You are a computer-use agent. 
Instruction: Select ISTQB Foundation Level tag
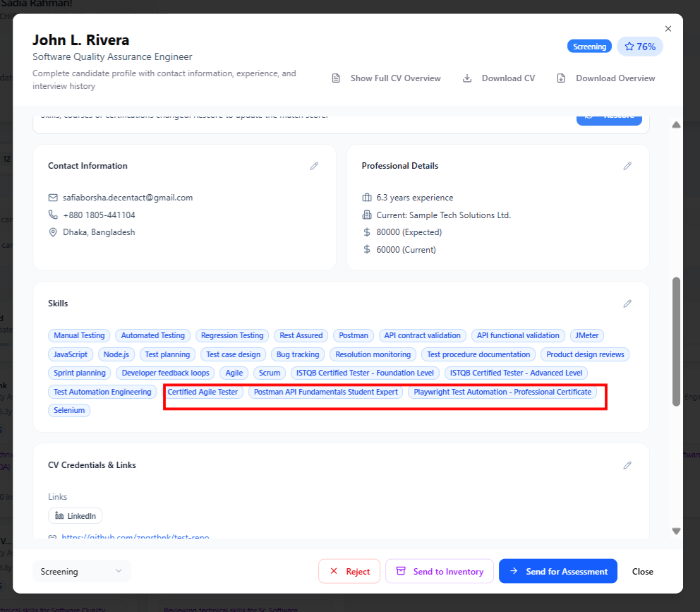(x=365, y=373)
